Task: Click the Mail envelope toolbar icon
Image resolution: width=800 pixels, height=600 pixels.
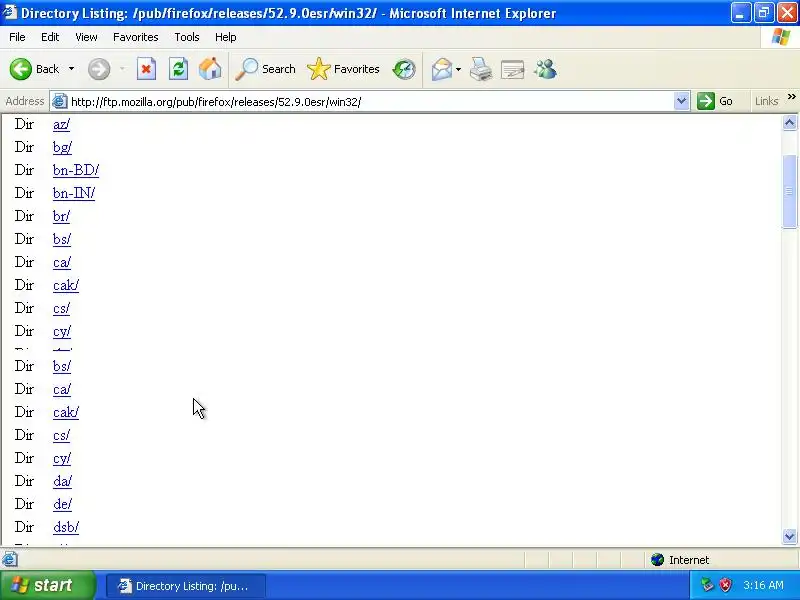Action: click(x=441, y=69)
